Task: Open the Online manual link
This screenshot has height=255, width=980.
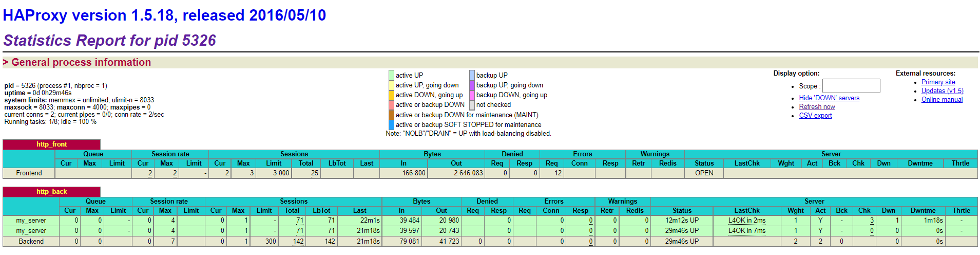Action: point(941,100)
